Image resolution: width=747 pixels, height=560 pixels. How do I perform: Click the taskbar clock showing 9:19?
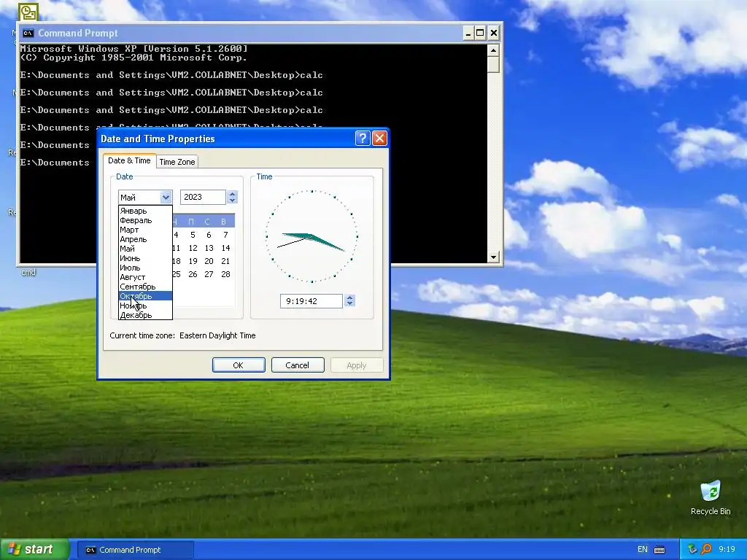(727, 550)
